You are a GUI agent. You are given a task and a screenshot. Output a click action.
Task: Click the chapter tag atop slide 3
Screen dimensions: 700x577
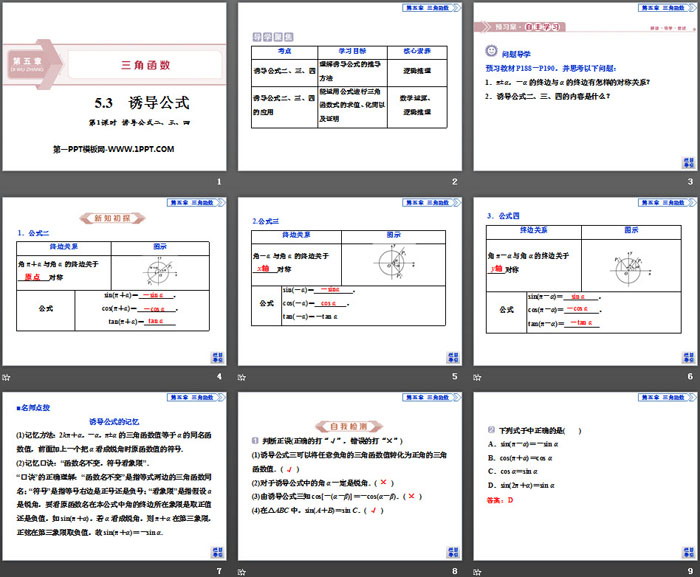pos(667,8)
